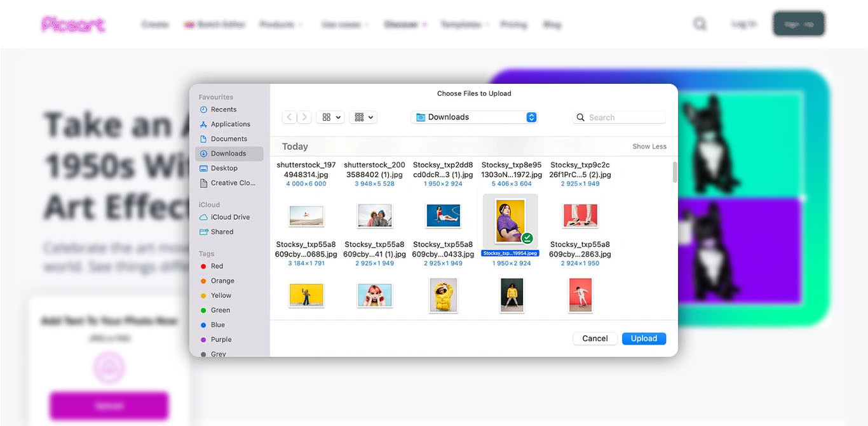Viewport: 868px width, 426px height.
Task: Select the Desktop sidebar item
Action: click(224, 168)
